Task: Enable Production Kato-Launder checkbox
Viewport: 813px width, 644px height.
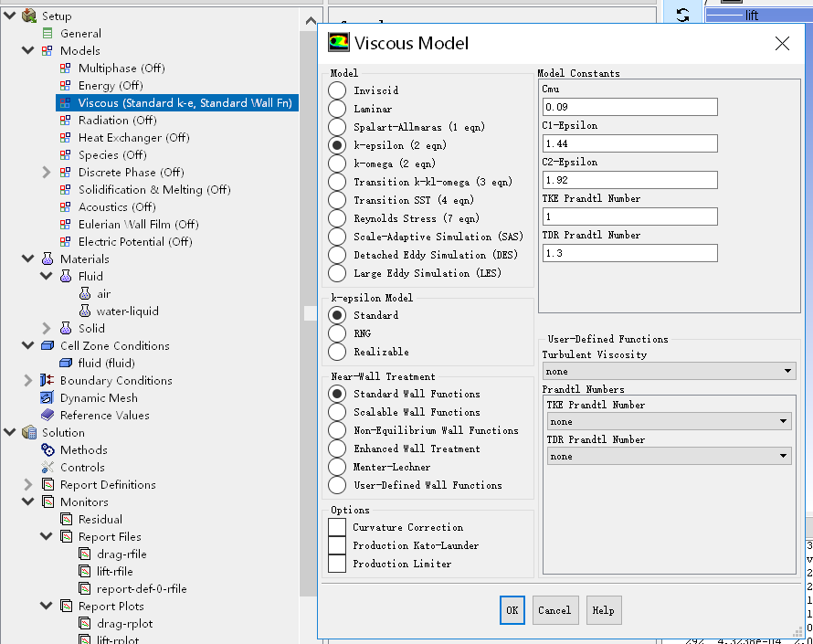Action: pyautogui.click(x=337, y=545)
